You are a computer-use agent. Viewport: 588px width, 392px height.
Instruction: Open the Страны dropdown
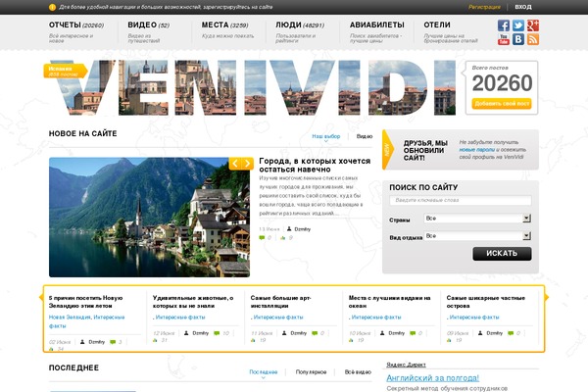pyautogui.click(x=477, y=218)
